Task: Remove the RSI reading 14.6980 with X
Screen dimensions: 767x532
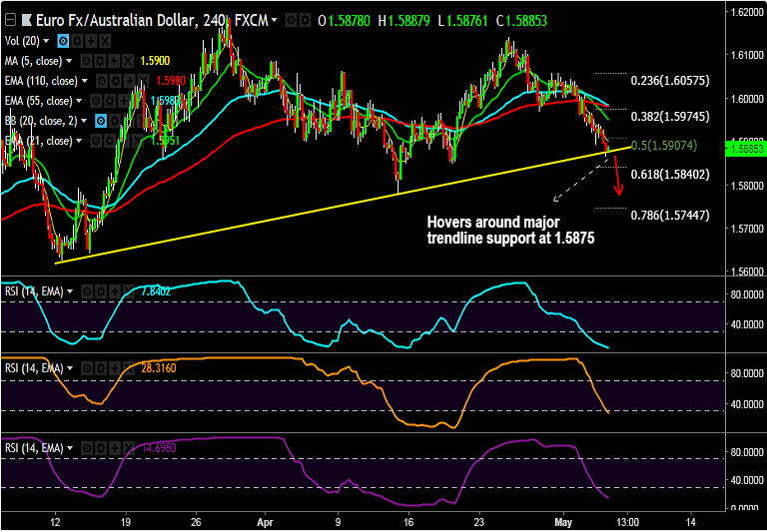Action: (129, 448)
